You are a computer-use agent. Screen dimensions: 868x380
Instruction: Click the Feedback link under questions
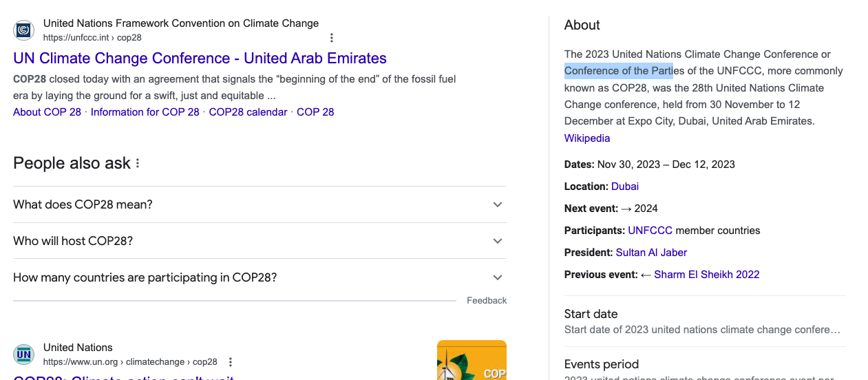coord(487,301)
